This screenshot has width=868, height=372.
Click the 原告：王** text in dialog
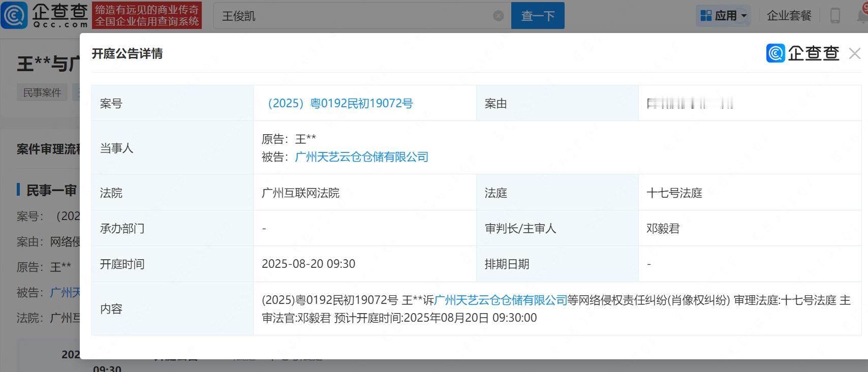tap(289, 139)
